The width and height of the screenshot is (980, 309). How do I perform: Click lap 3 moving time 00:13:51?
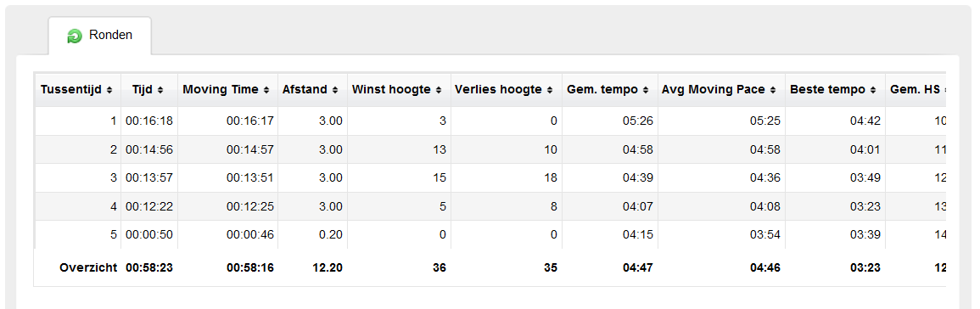pyautogui.click(x=250, y=177)
